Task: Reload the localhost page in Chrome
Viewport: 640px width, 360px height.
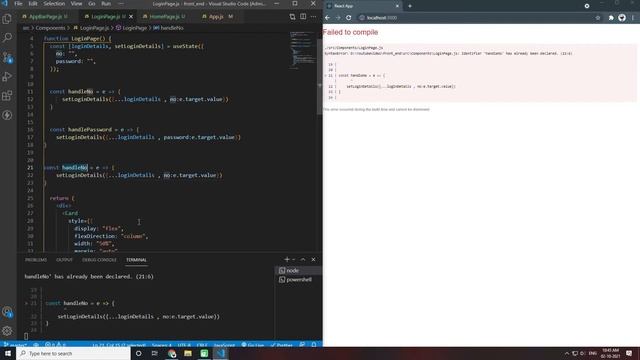Action: [349, 18]
